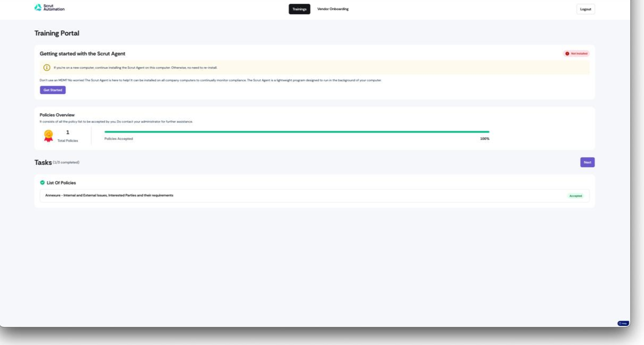Click the Accepted status badge
This screenshot has height=345, width=644.
pos(575,196)
